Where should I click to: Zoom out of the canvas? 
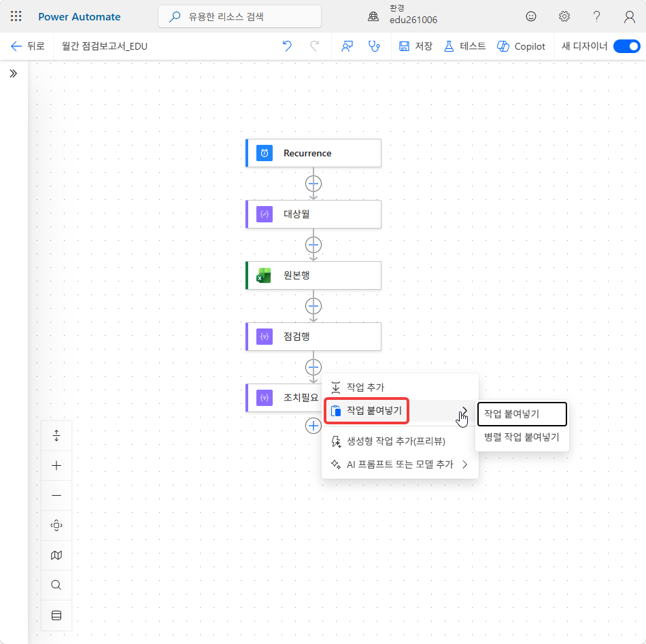pos(56,495)
